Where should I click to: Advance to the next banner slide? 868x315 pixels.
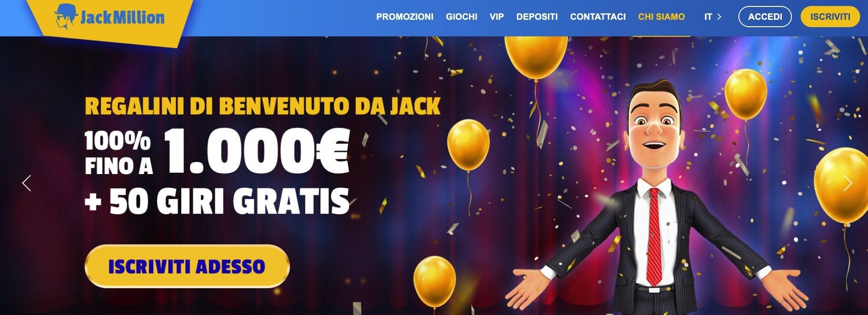coord(848,183)
